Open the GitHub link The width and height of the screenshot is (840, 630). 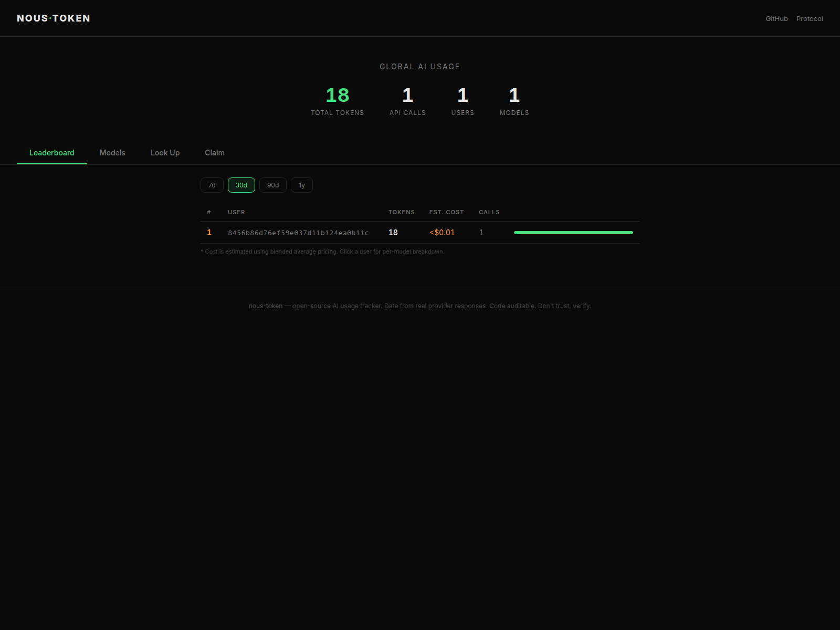pos(776,18)
